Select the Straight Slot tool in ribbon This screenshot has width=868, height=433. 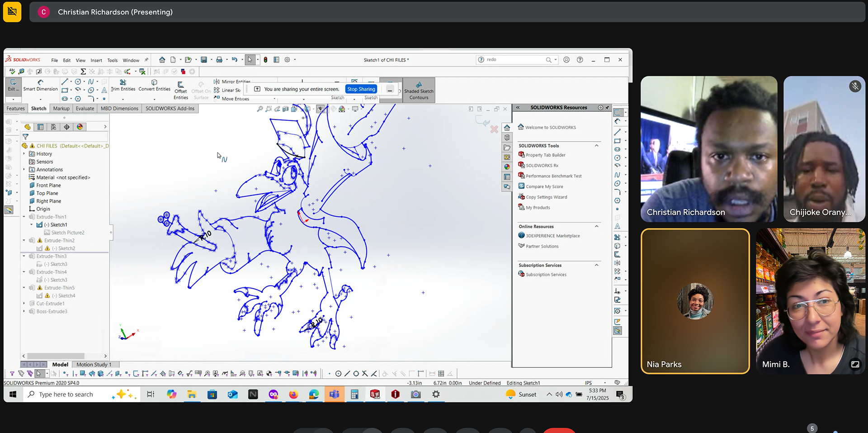[x=65, y=99]
